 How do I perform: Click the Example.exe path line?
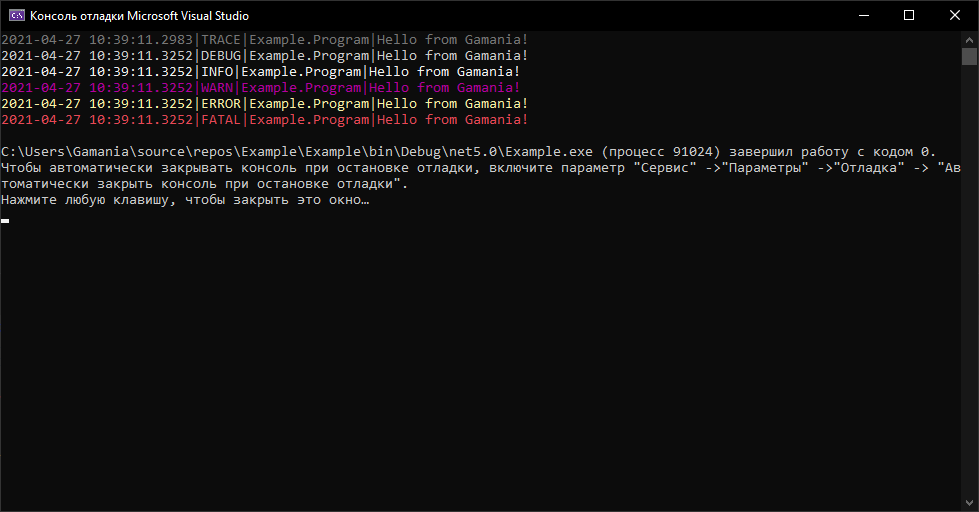468,152
